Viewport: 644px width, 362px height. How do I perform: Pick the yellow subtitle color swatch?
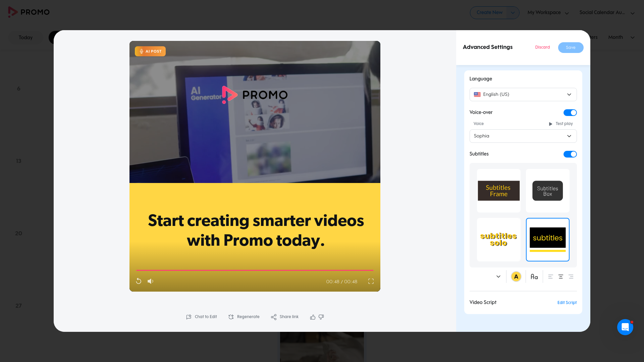(516, 277)
